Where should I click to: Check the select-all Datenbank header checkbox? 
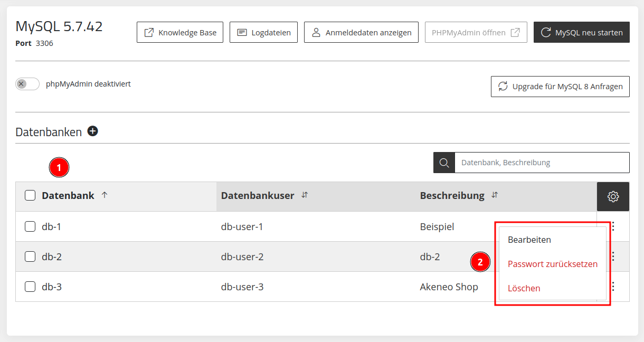click(x=30, y=196)
